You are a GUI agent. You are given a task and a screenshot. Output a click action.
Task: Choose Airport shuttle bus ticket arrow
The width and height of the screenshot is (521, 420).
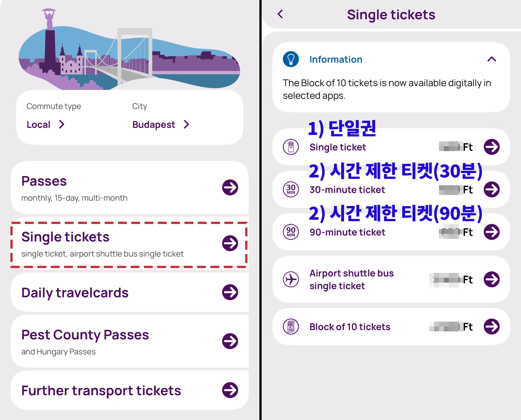(x=492, y=279)
